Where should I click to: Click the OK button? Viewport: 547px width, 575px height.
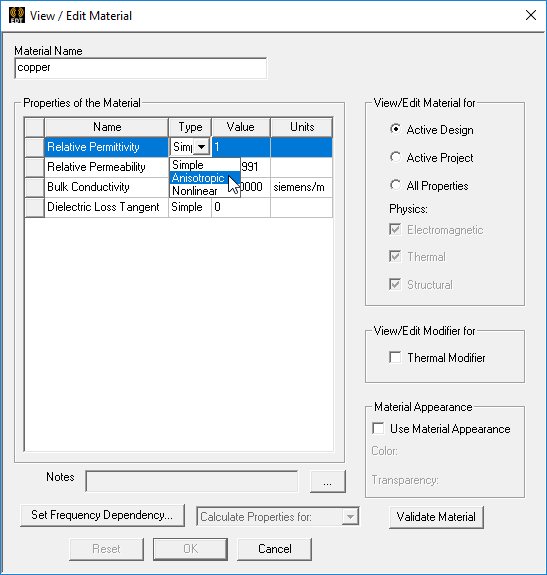tap(190, 549)
